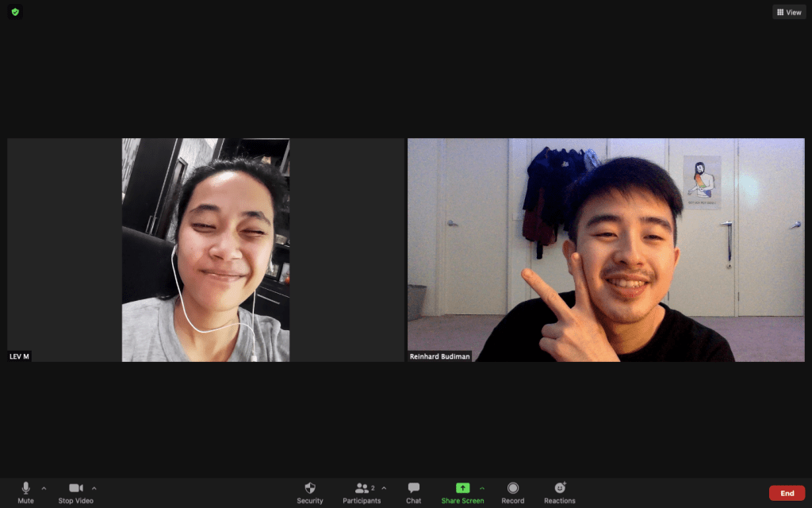The height and width of the screenshot is (508, 812).
Task: Open the Security options shield icon
Action: [x=310, y=488]
